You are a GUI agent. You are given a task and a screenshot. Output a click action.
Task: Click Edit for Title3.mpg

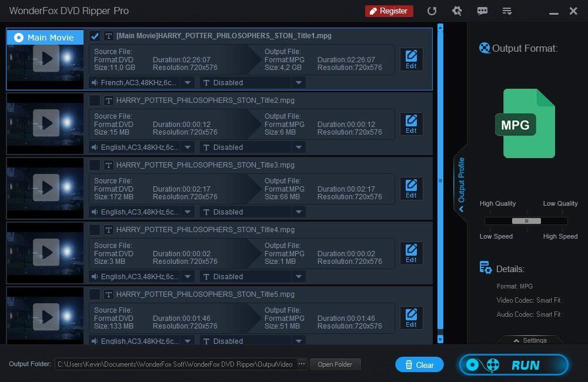(411, 189)
